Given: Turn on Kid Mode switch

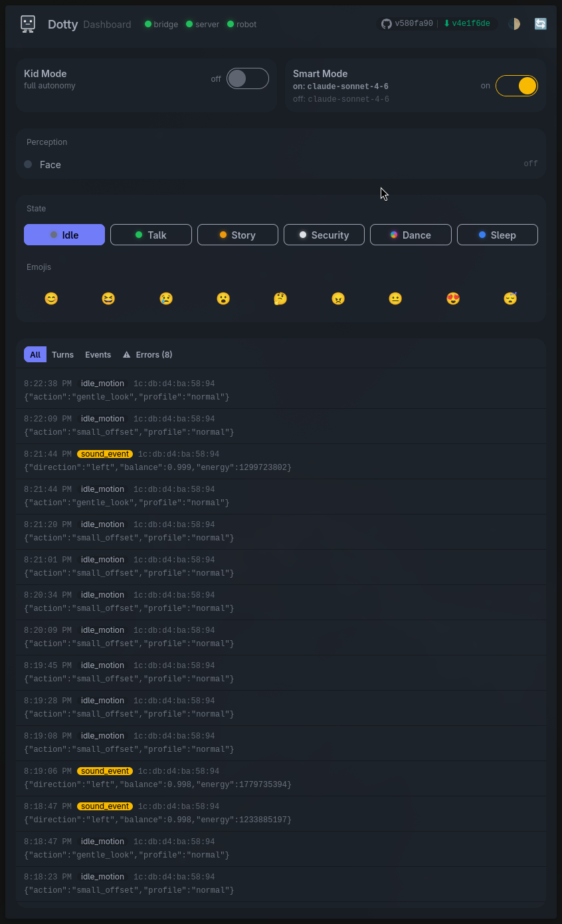Looking at the screenshot, I should (248, 78).
